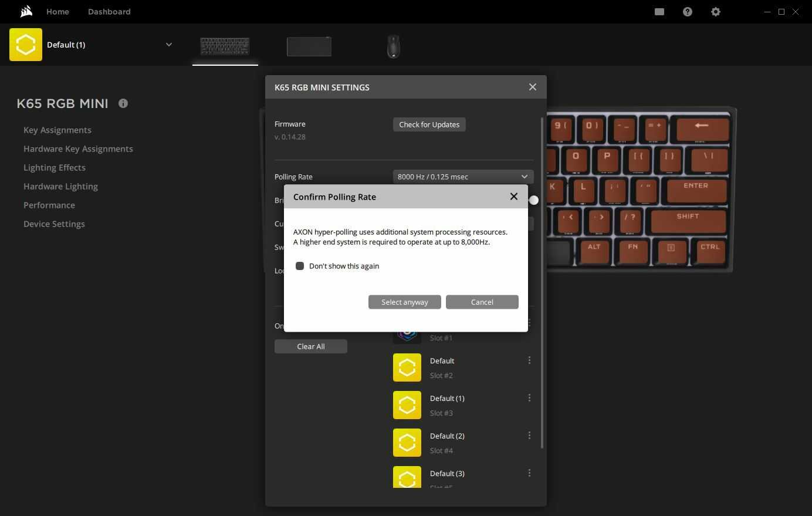Expand the Polling Rate dropdown
Image resolution: width=812 pixels, height=516 pixels.
(463, 177)
